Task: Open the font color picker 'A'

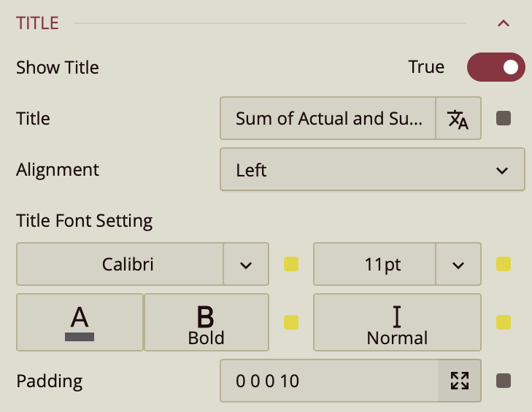Action: pyautogui.click(x=80, y=322)
